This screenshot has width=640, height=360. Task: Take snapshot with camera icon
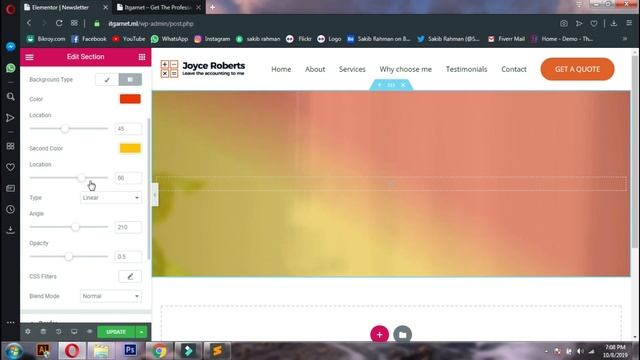pyautogui.click(x=564, y=24)
